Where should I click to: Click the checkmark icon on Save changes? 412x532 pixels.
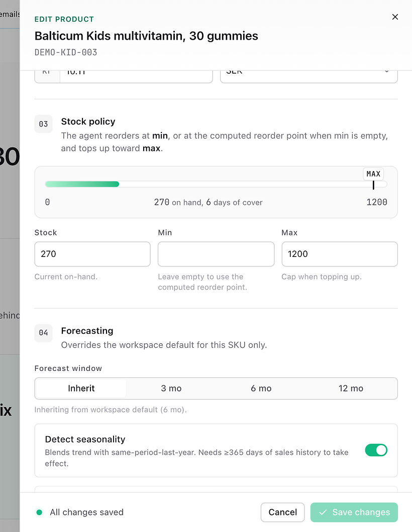323,512
